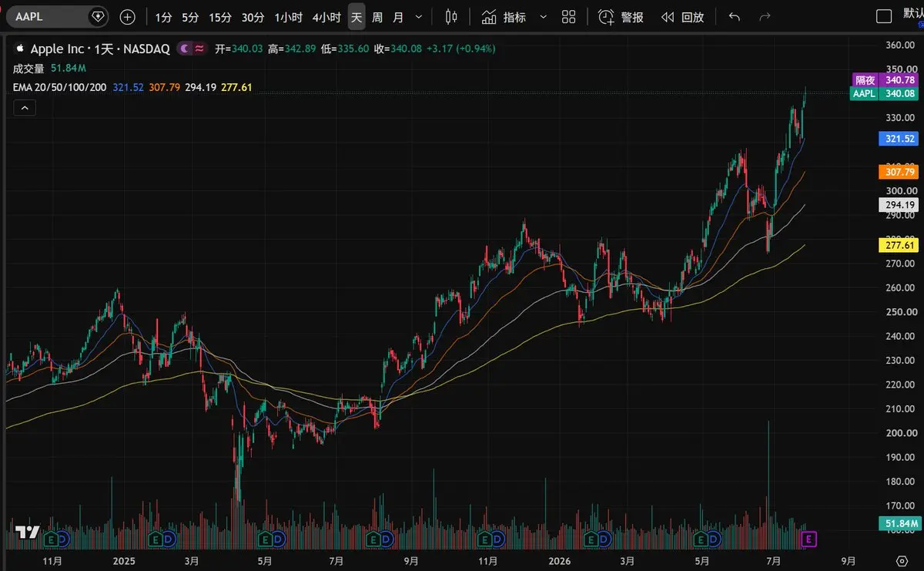Viewport: 924px width, 571px height.
Task: Open the indicator templates grid icon
Action: click(569, 17)
